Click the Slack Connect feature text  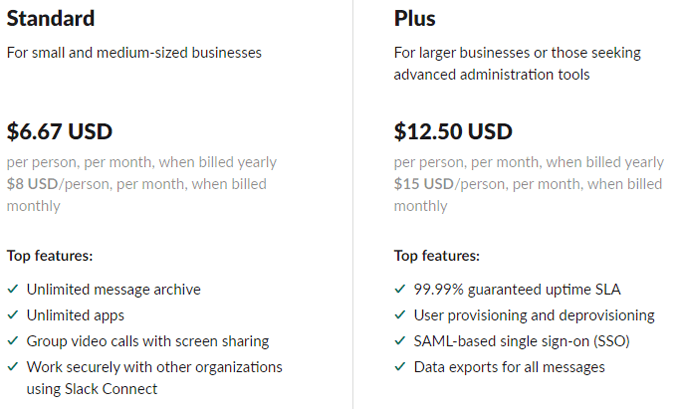(92, 389)
